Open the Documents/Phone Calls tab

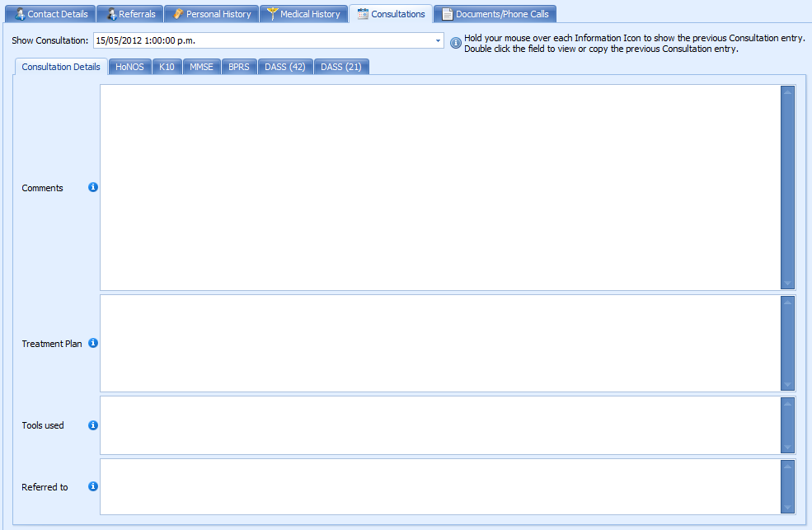click(495, 14)
